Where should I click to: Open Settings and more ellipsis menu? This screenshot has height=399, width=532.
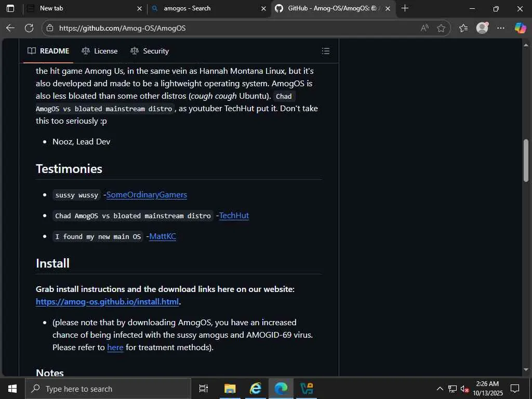501,28
